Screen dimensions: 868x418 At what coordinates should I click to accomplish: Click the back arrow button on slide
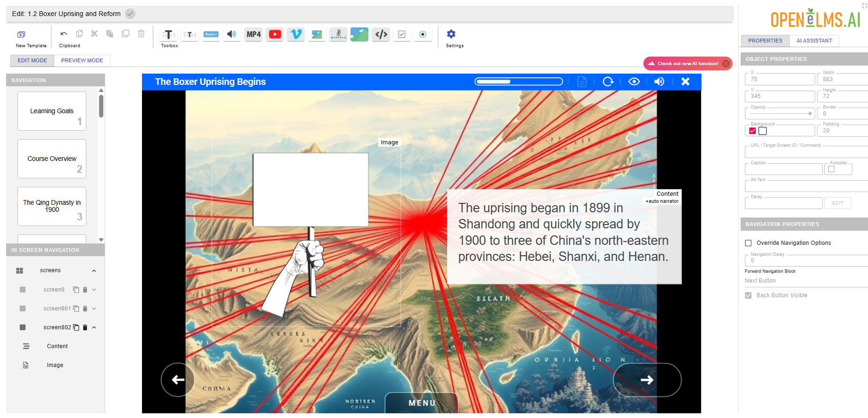(x=178, y=380)
